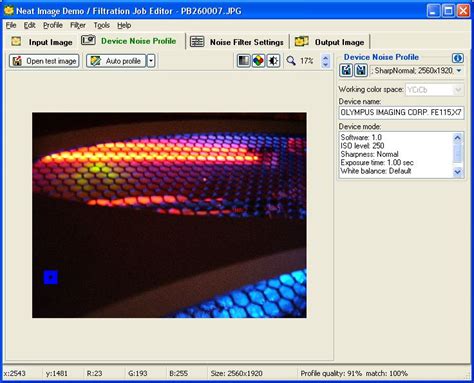Click the Profile quality 91% status text
The width and height of the screenshot is (474, 383).
(x=331, y=373)
